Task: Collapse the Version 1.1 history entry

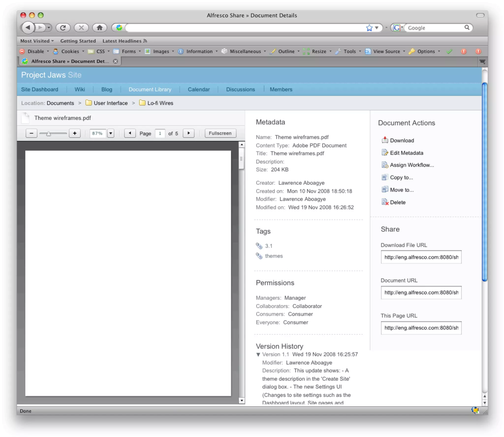Action: [x=258, y=354]
